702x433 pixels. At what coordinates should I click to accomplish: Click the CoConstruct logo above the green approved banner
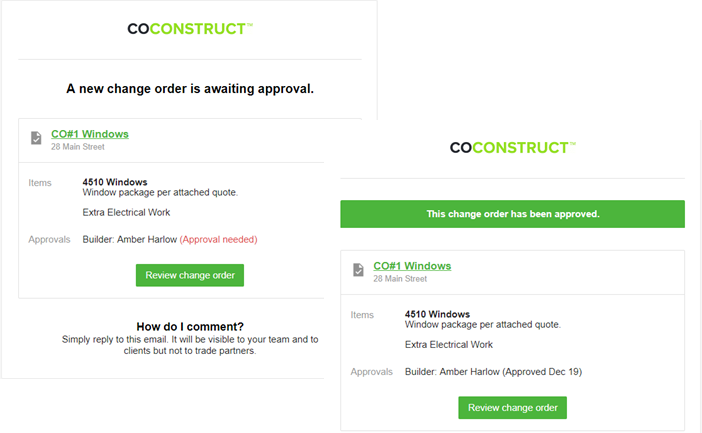click(x=513, y=148)
